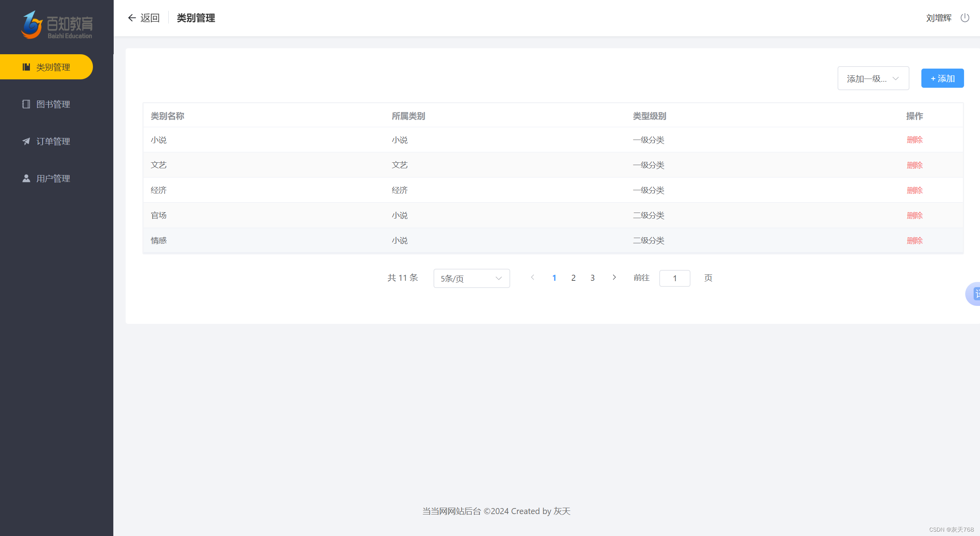Jump to page 3 in pagination
The image size is (980, 536).
[592, 278]
